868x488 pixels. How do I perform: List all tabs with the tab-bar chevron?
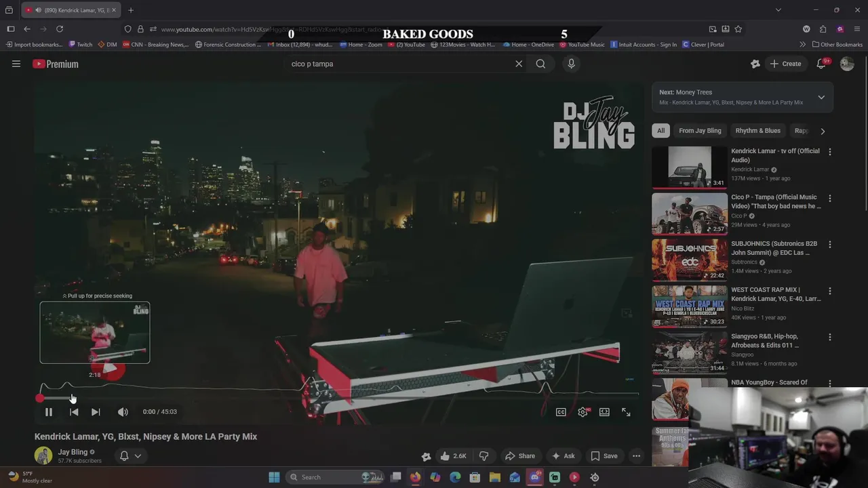(x=778, y=10)
